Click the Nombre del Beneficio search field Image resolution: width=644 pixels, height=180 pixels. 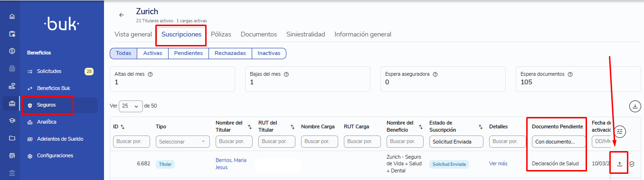[x=405, y=142]
